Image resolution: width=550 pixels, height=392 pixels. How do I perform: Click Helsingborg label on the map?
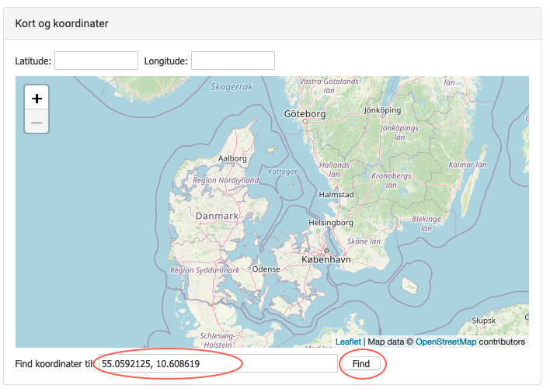point(331,223)
